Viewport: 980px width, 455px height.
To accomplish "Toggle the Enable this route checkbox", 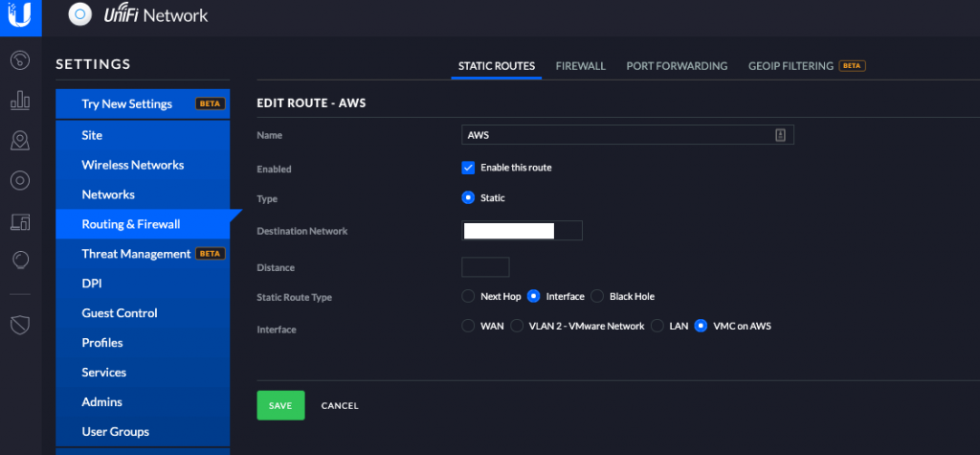I will point(468,168).
